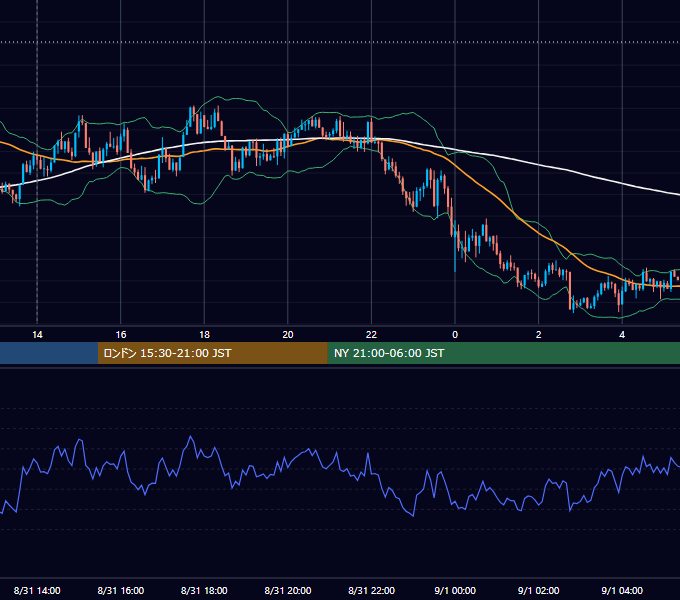The height and width of the screenshot is (600, 680).
Task: Click the hour label 14 on the axis
Action: [x=37, y=335]
